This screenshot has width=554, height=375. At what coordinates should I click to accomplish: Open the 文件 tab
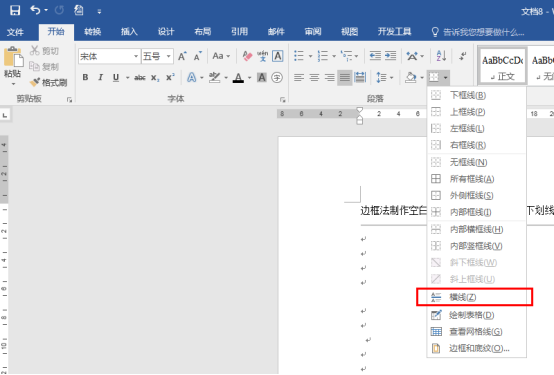pyautogui.click(x=15, y=32)
